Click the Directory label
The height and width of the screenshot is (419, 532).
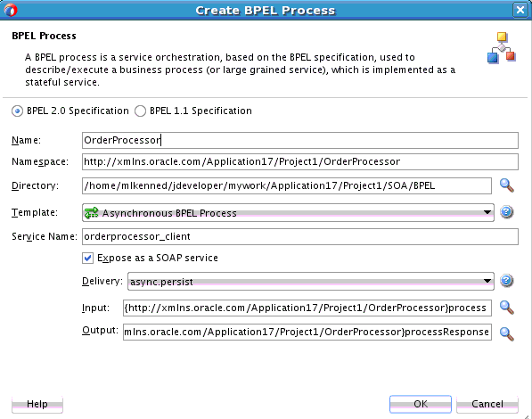pyautogui.click(x=35, y=185)
